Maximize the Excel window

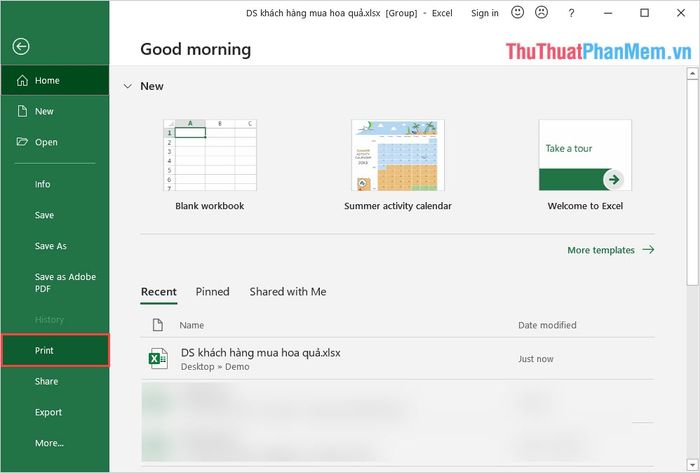click(x=644, y=13)
